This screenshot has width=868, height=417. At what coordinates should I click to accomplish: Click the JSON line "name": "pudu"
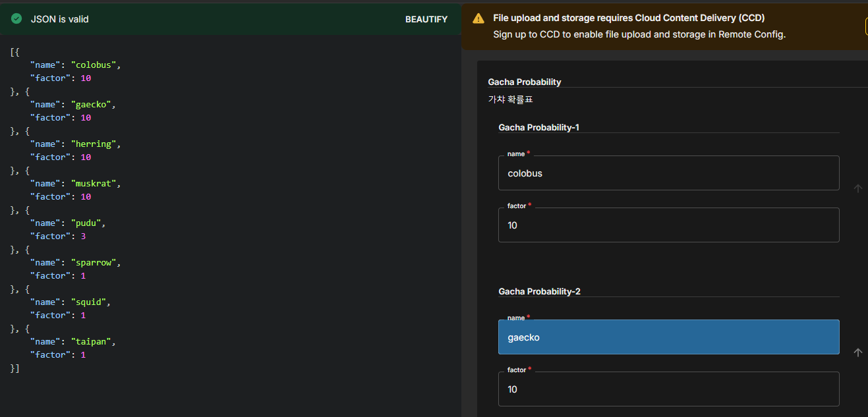(x=68, y=223)
